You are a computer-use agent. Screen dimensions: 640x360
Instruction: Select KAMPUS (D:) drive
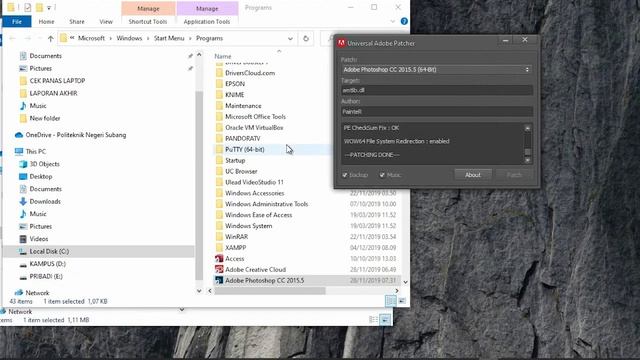pyautogui.click(x=47, y=264)
